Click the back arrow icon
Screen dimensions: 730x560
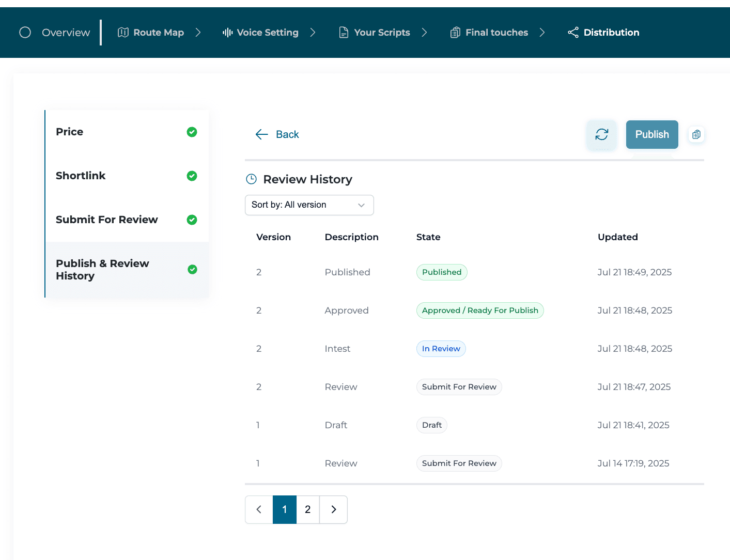pyautogui.click(x=261, y=134)
